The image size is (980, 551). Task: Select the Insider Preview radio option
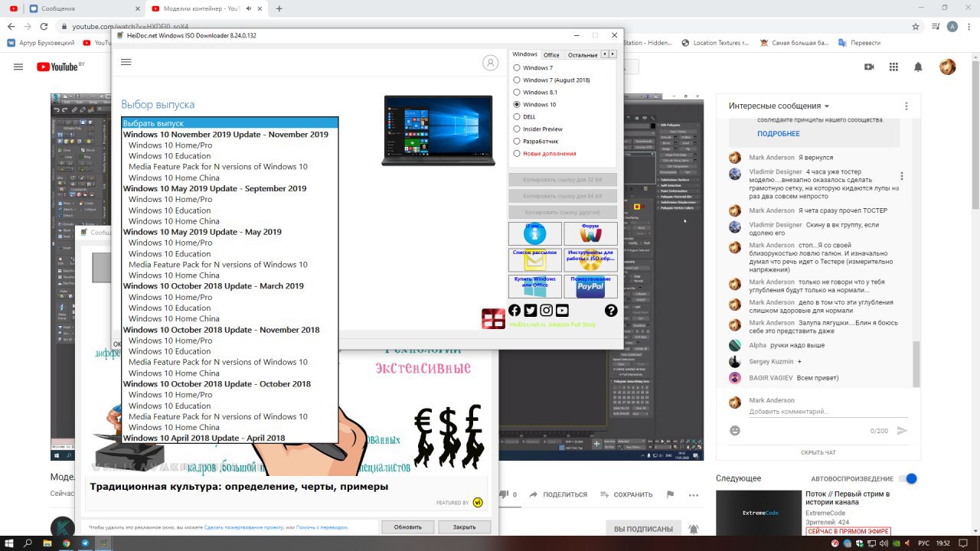click(x=517, y=129)
